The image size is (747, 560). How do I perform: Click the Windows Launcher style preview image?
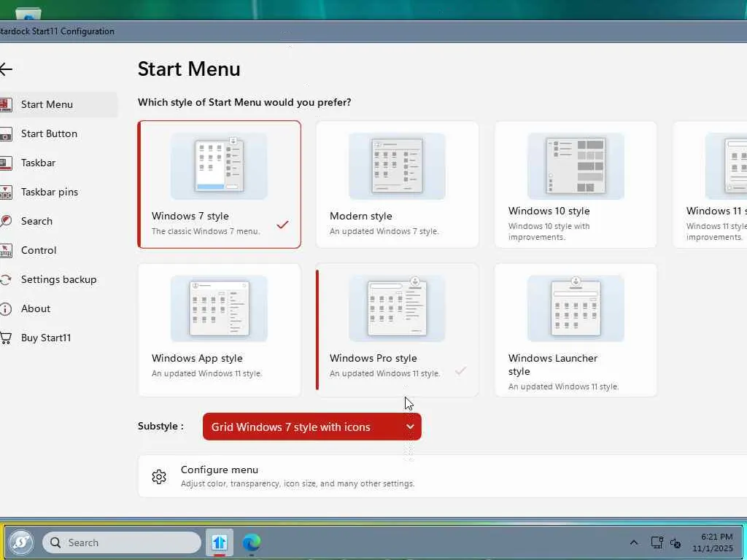click(x=576, y=308)
